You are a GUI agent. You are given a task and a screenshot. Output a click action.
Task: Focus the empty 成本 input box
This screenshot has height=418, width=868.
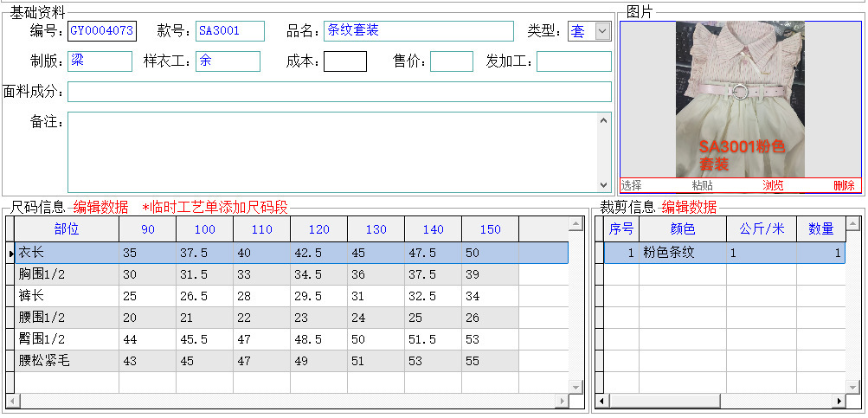click(345, 61)
